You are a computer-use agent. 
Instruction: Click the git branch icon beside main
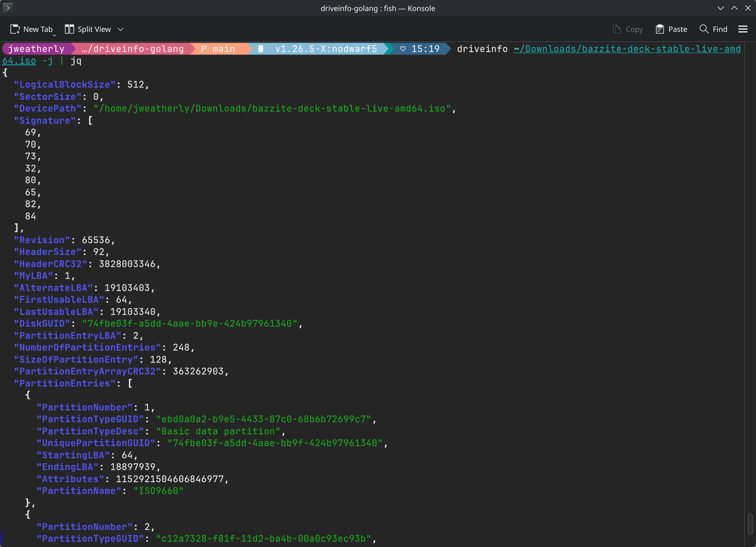204,49
